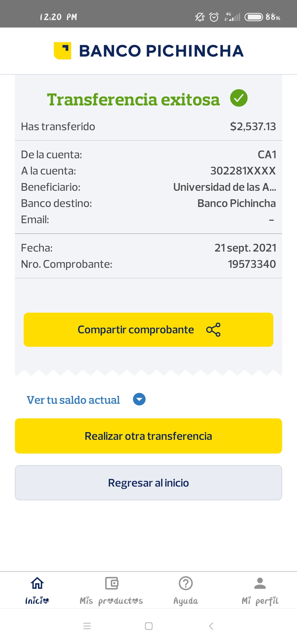Expand the blue saldo actual dropdown arrow

coord(139,399)
